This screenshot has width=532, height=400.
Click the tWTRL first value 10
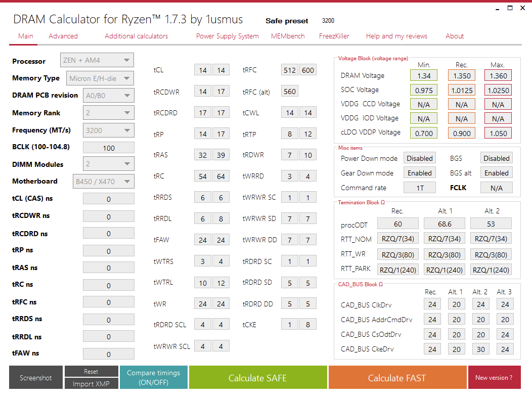[203, 283]
